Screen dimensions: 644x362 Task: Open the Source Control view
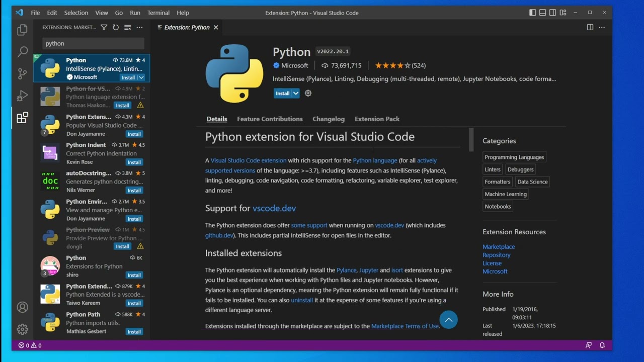22,74
